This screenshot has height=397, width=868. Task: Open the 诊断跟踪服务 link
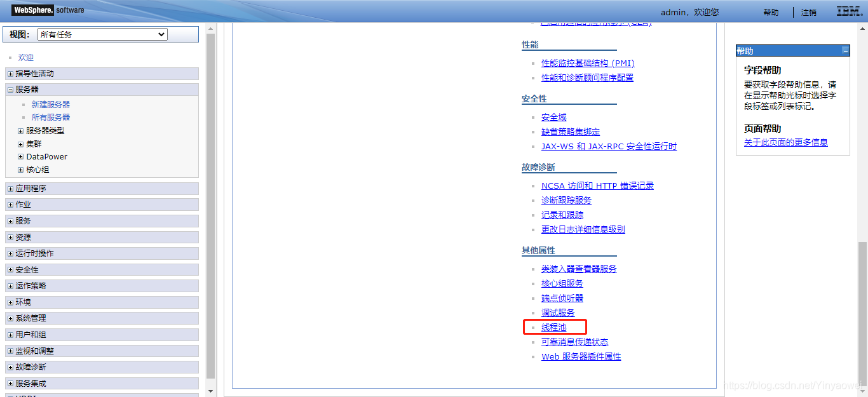pos(566,200)
